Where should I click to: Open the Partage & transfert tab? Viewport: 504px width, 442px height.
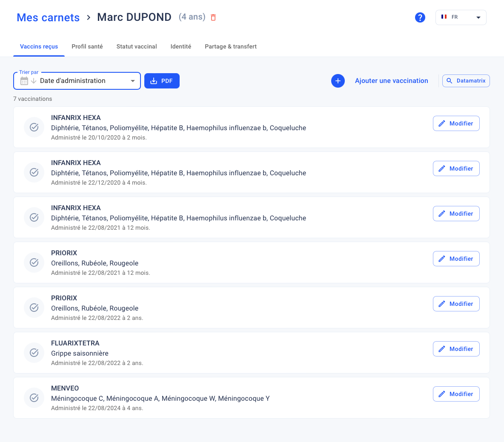(x=231, y=46)
